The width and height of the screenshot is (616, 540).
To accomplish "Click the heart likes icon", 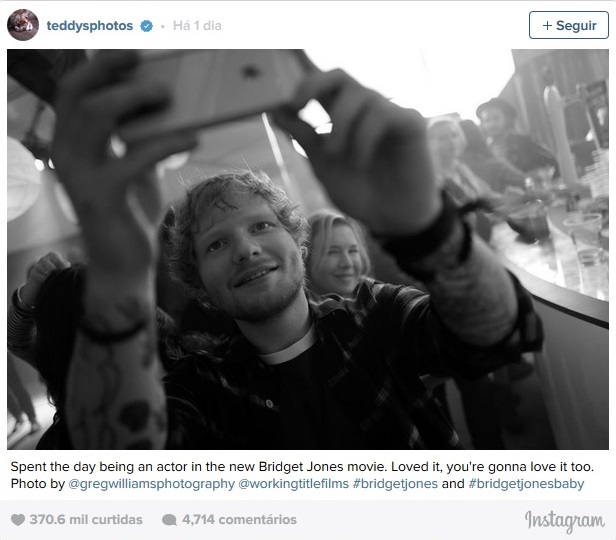I will (18, 520).
